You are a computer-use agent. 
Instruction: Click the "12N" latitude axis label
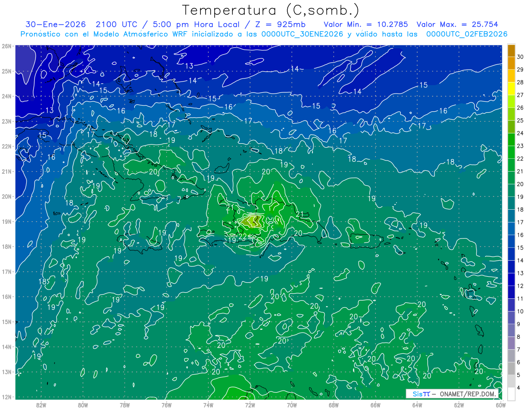tap(7, 397)
